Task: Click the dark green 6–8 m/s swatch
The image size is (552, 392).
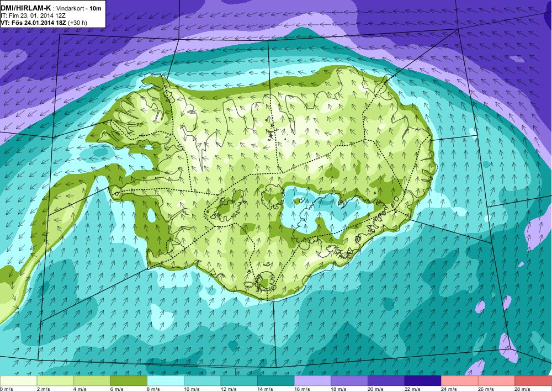Action: click(x=129, y=381)
